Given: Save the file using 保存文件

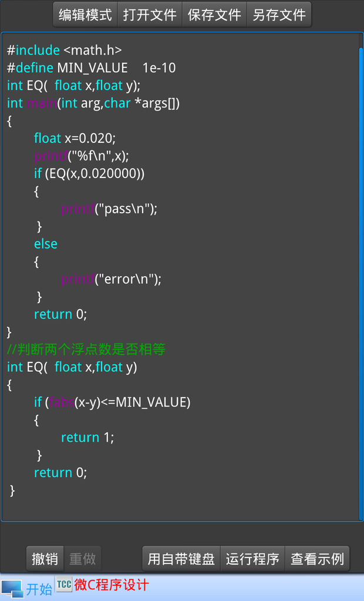Looking at the screenshot, I should (214, 15).
